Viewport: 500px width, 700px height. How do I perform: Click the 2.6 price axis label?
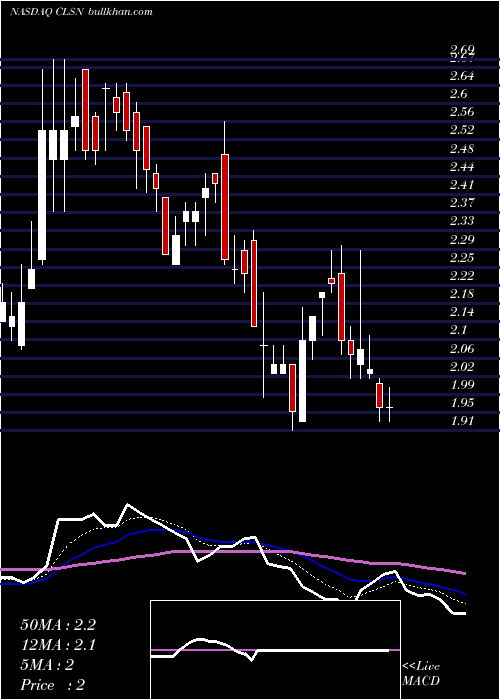tap(458, 94)
